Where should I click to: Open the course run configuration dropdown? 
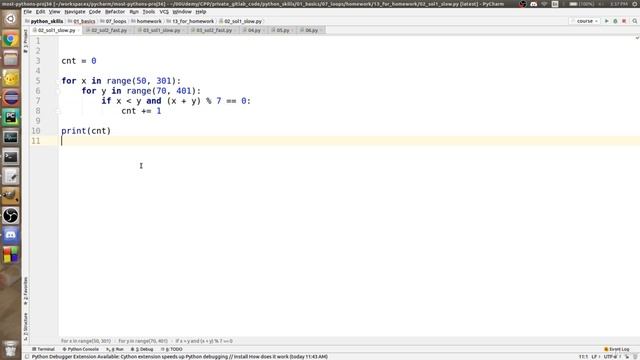tap(585, 21)
